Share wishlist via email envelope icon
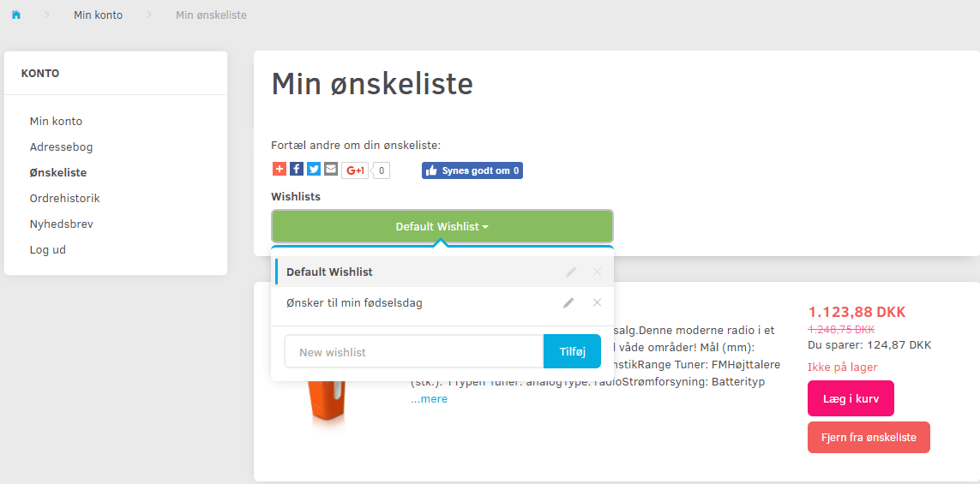Viewport: 980px width, 484px height. [331, 170]
